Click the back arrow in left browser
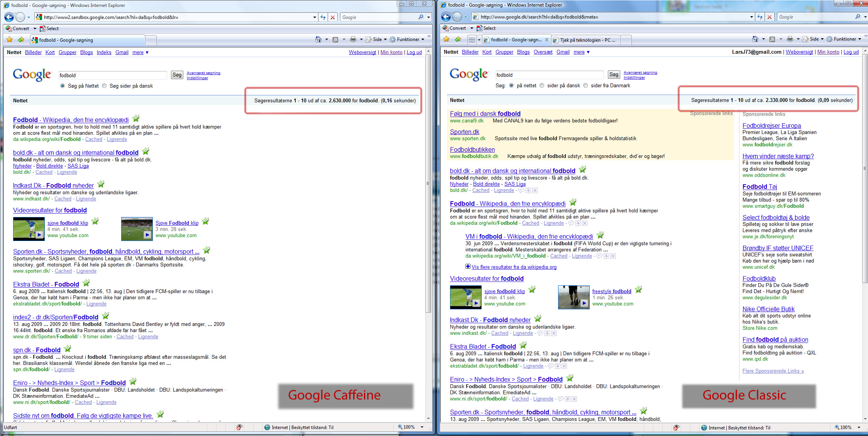Image resolution: width=868 pixels, height=436 pixels. click(x=9, y=17)
